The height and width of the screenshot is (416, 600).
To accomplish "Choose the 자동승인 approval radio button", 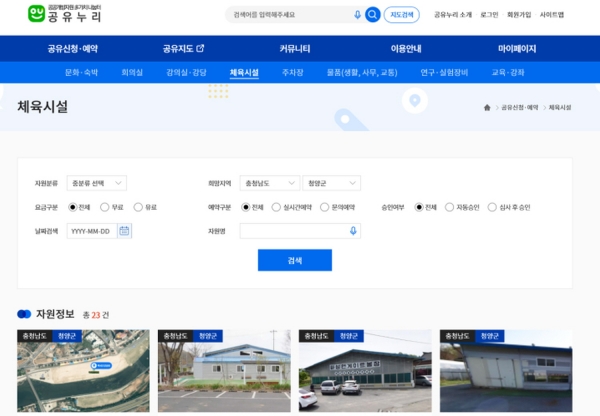I will pyautogui.click(x=450, y=207).
